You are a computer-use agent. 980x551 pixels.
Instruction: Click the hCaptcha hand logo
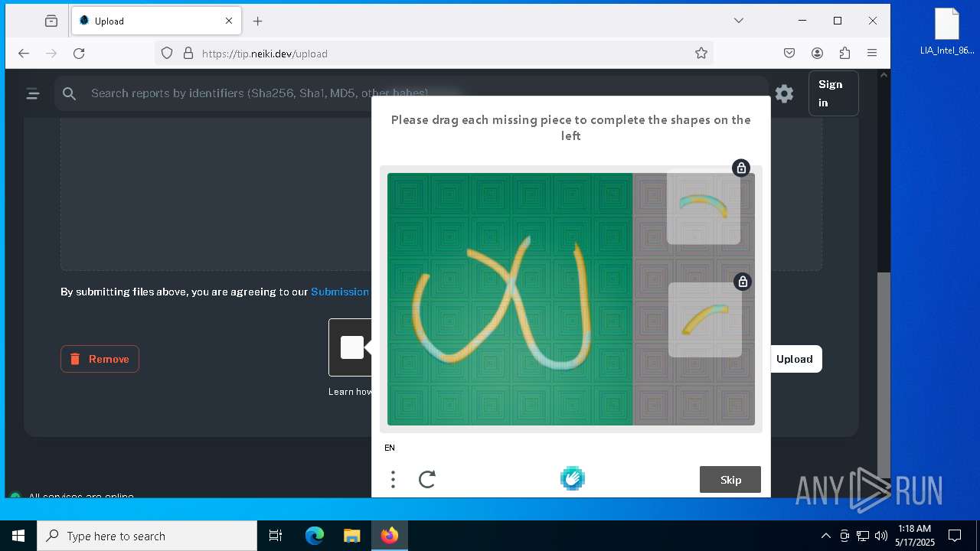573,478
